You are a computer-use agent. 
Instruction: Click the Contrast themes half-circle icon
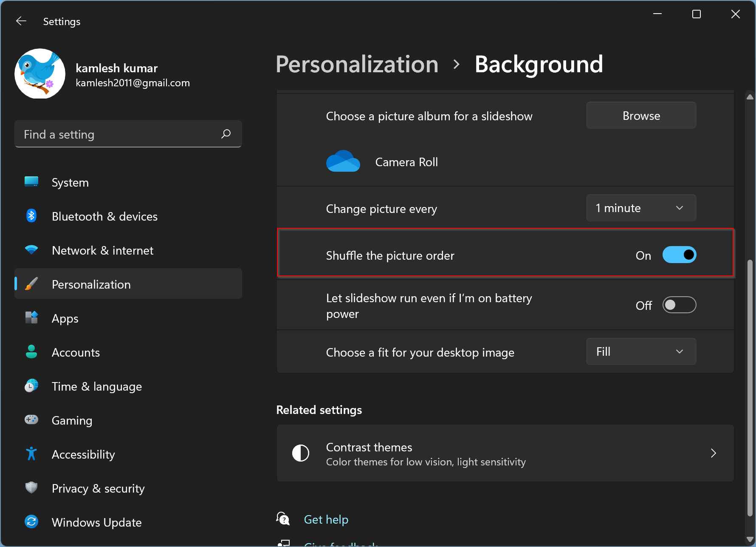[301, 453]
